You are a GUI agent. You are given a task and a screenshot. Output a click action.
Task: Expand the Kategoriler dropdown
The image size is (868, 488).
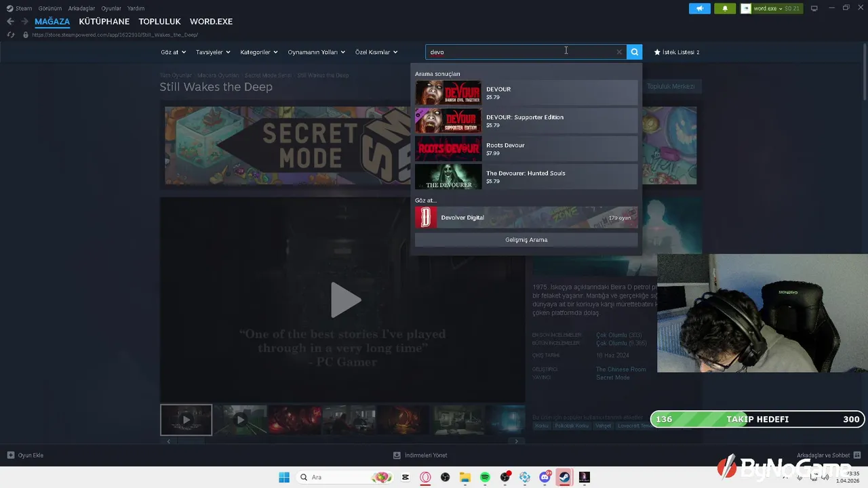click(259, 52)
